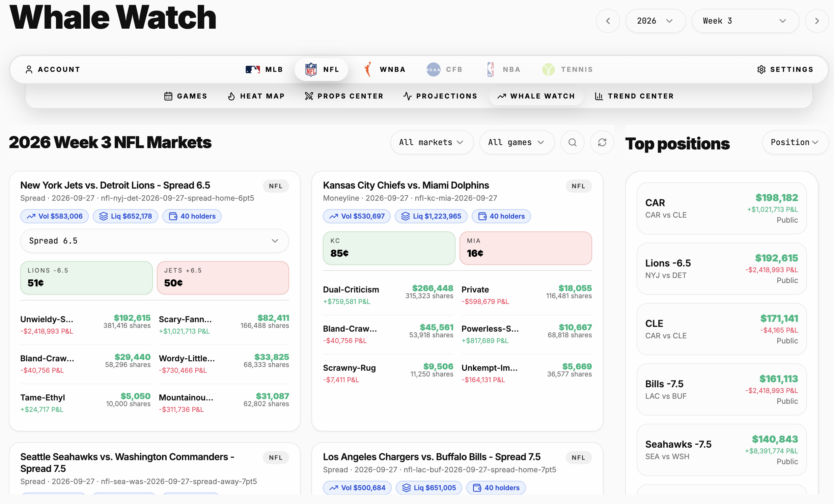Select the JETS +6.5 outcome box
This screenshot has width=834, height=504.
223,278
